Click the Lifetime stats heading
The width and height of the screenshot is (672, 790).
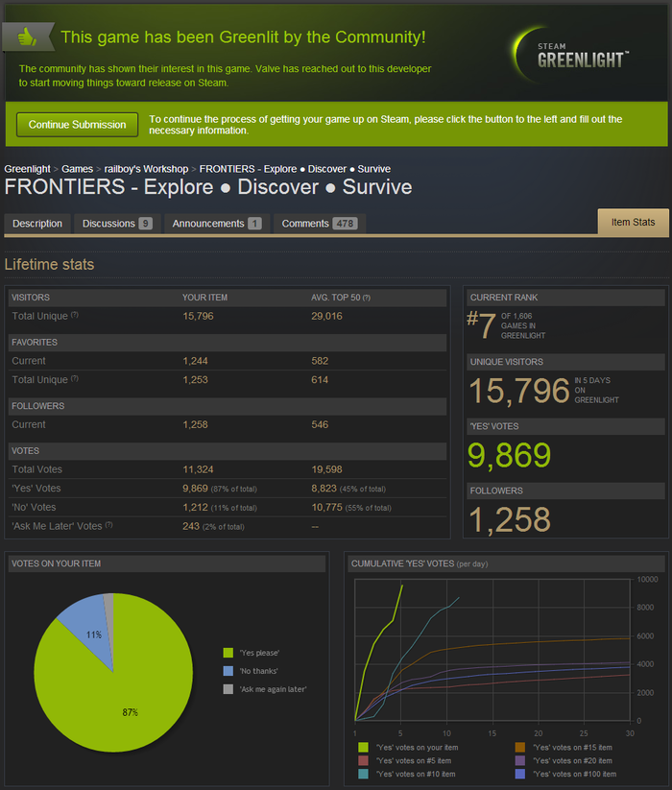49,265
